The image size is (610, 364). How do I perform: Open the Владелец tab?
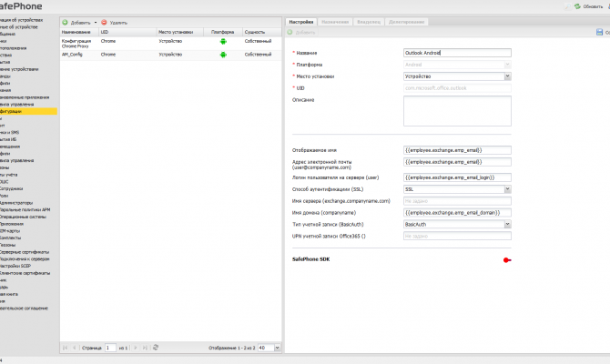click(x=369, y=22)
